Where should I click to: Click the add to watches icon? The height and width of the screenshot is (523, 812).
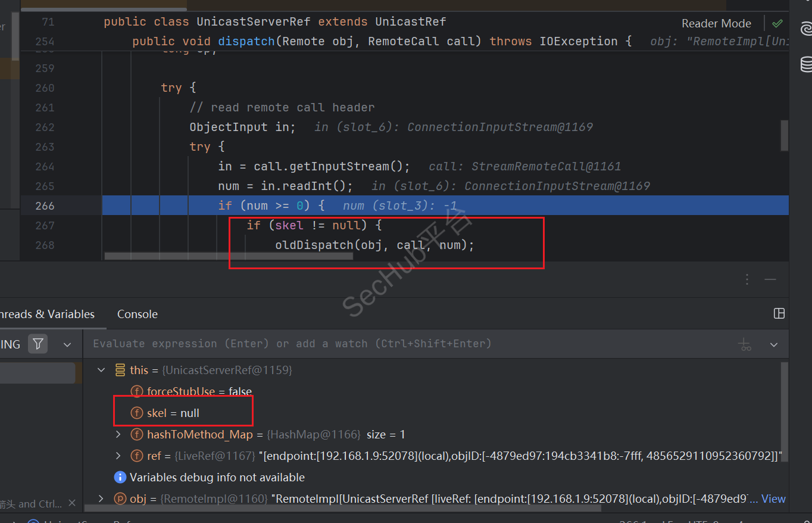745,344
